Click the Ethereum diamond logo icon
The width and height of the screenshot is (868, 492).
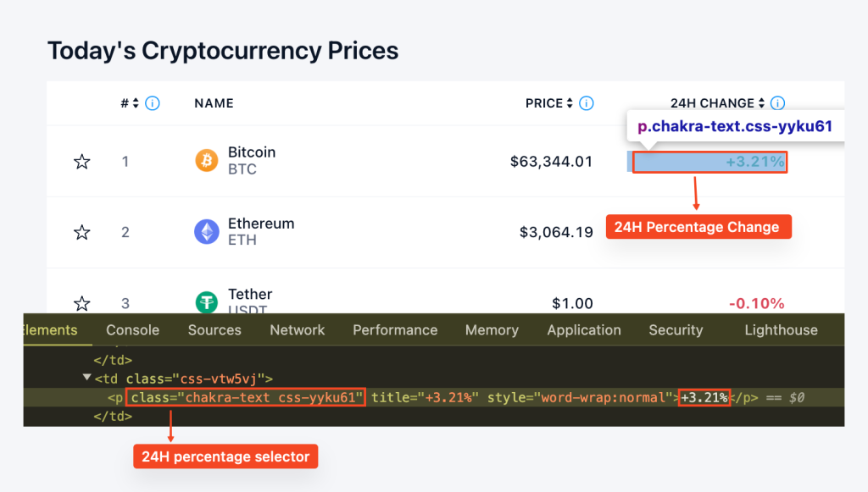click(207, 232)
